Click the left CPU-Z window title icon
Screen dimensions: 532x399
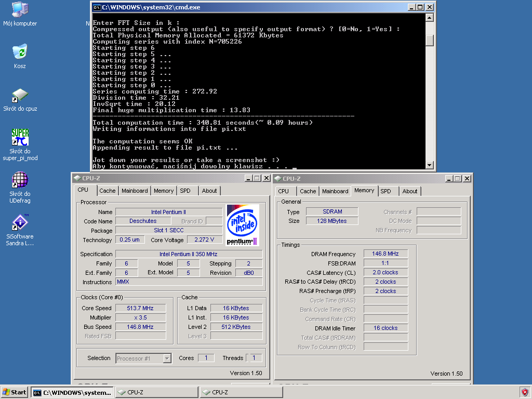tap(77, 178)
